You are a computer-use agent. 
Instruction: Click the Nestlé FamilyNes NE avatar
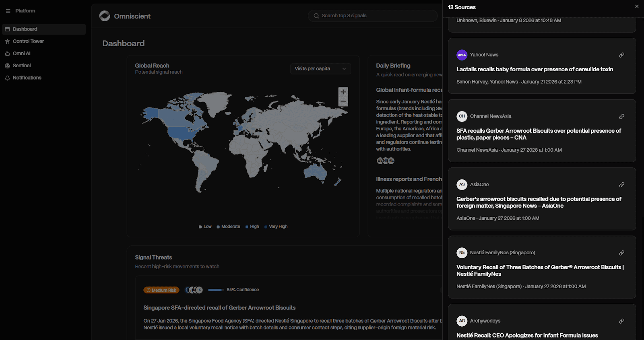pos(462,253)
